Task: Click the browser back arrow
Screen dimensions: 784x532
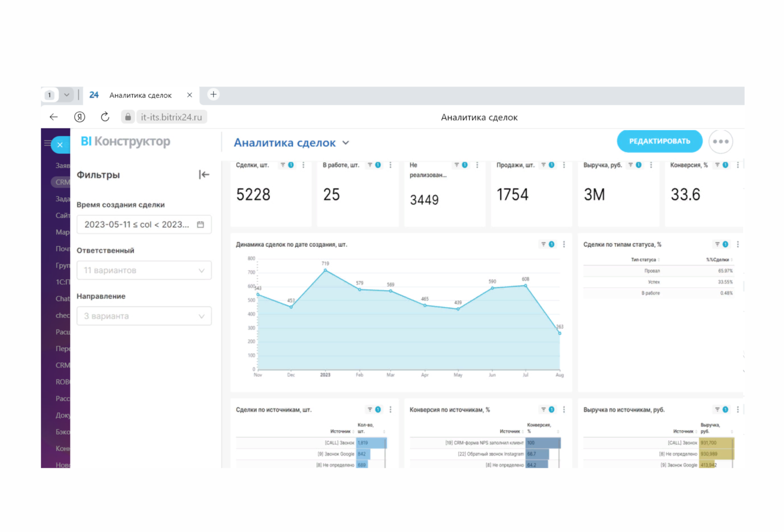Action: 54,117
